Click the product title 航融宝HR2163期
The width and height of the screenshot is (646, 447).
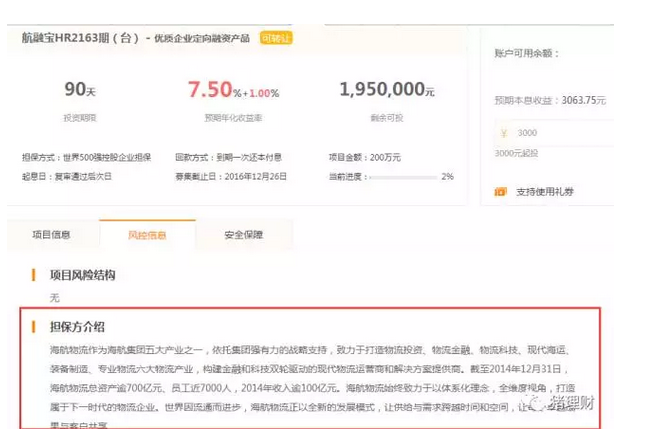80,38
